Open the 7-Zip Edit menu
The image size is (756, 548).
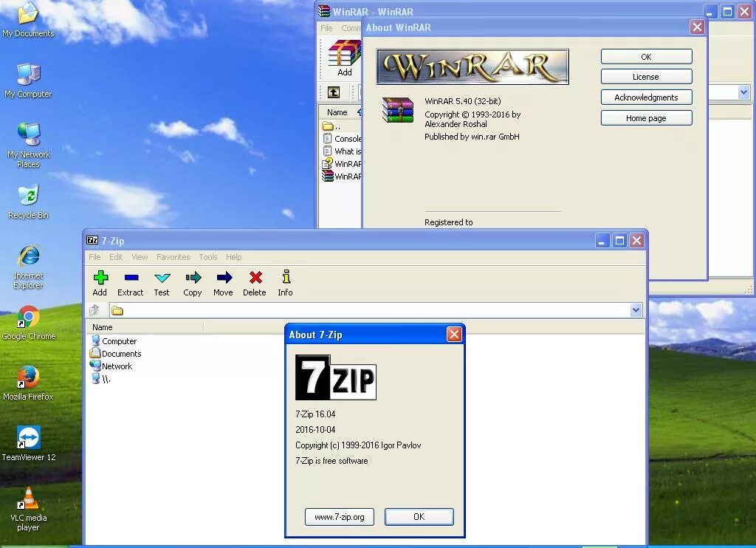pyautogui.click(x=116, y=257)
